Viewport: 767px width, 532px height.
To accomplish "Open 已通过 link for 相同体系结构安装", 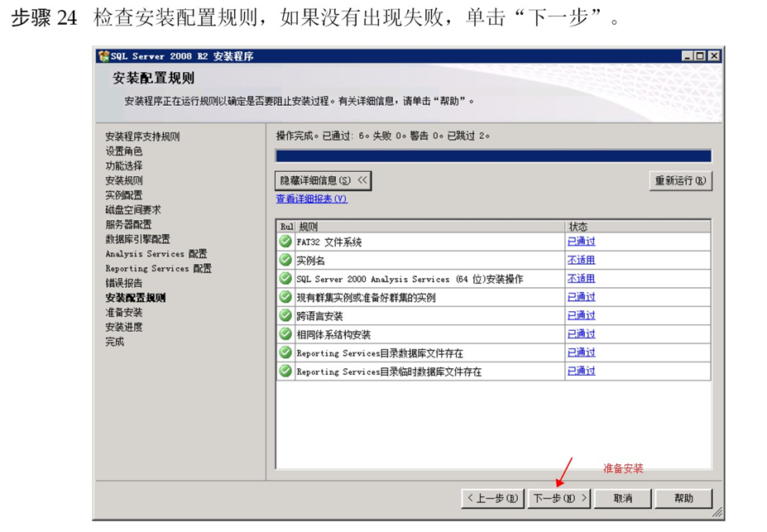I will pos(581,334).
